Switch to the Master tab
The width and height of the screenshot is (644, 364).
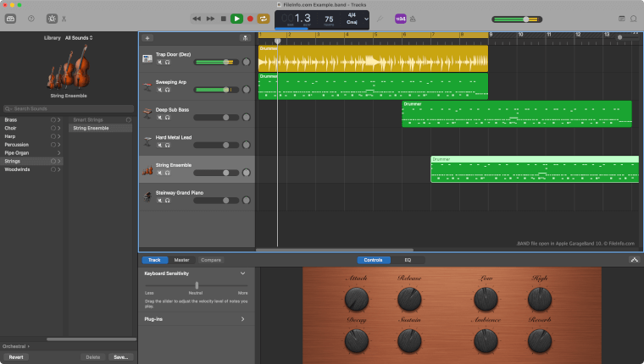(181, 260)
